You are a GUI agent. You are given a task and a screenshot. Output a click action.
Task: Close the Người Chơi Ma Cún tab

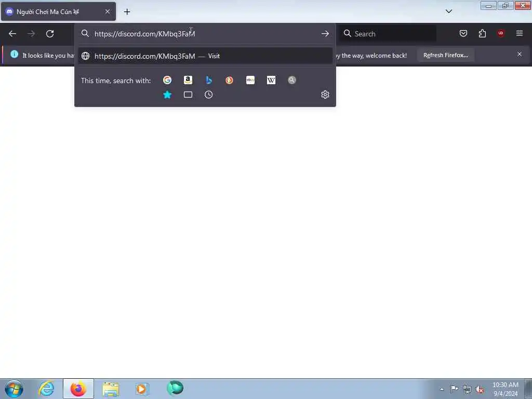(108, 11)
